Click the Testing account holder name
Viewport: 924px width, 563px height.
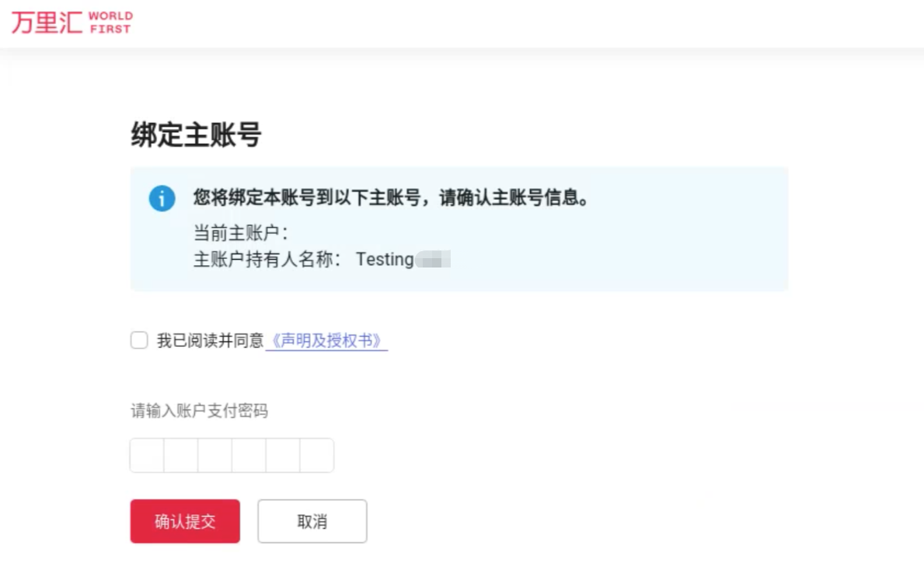(x=385, y=260)
